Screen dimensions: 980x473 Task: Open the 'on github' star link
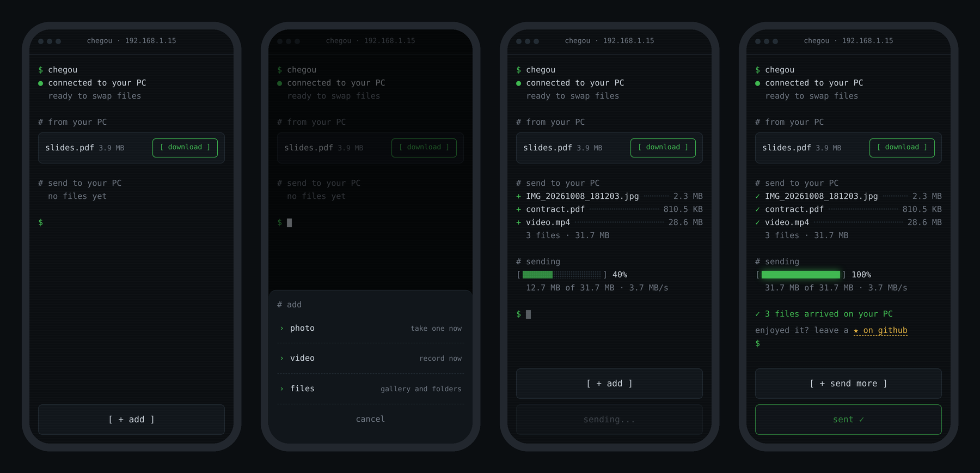(x=880, y=330)
